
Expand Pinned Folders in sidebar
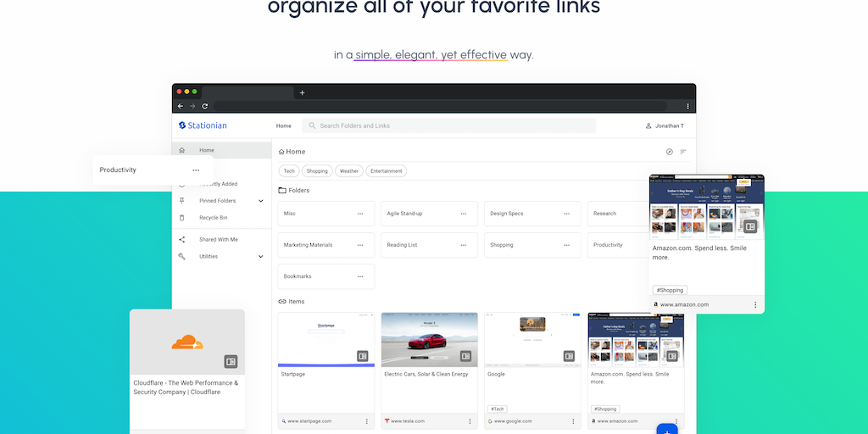pos(261,201)
